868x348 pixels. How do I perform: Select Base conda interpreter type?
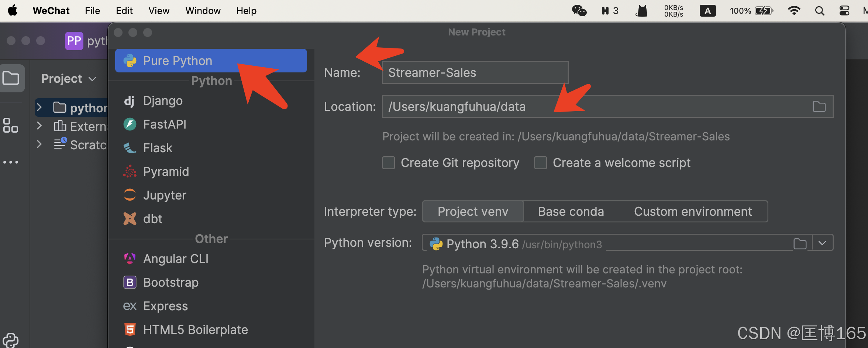click(x=571, y=211)
